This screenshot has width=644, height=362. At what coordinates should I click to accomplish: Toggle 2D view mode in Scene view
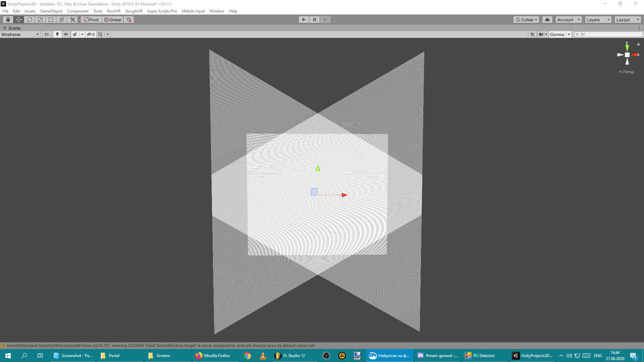tap(46, 34)
